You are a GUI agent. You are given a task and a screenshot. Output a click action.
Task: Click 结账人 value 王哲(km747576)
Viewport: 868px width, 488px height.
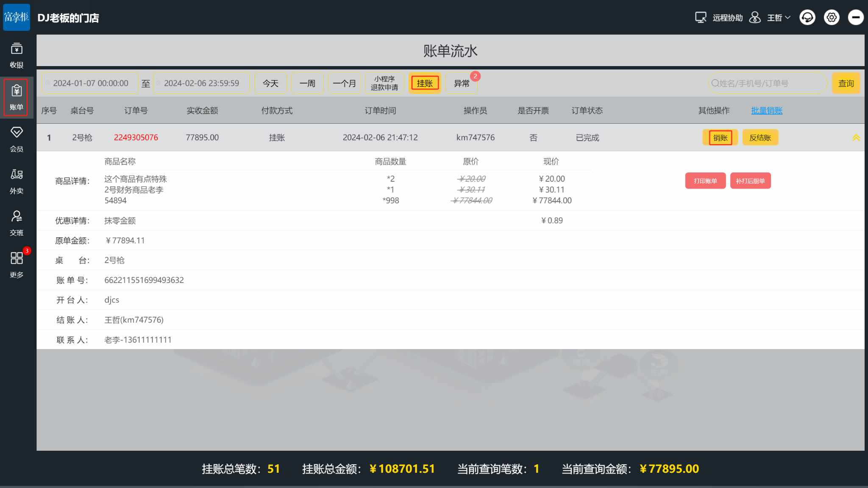134,320
